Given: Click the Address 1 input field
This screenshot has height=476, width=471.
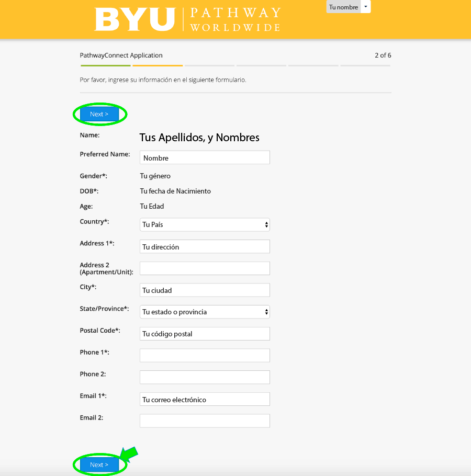Looking at the screenshot, I should [205, 247].
